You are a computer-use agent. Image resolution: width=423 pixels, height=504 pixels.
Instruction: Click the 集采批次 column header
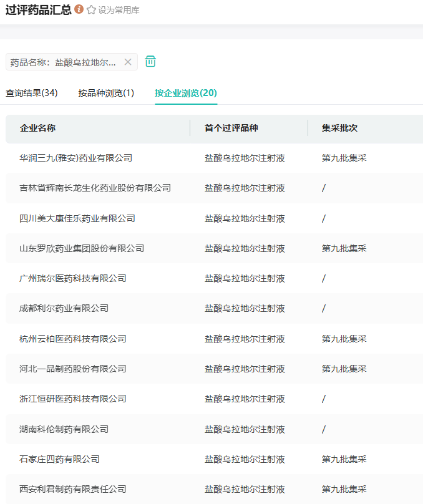pos(339,128)
